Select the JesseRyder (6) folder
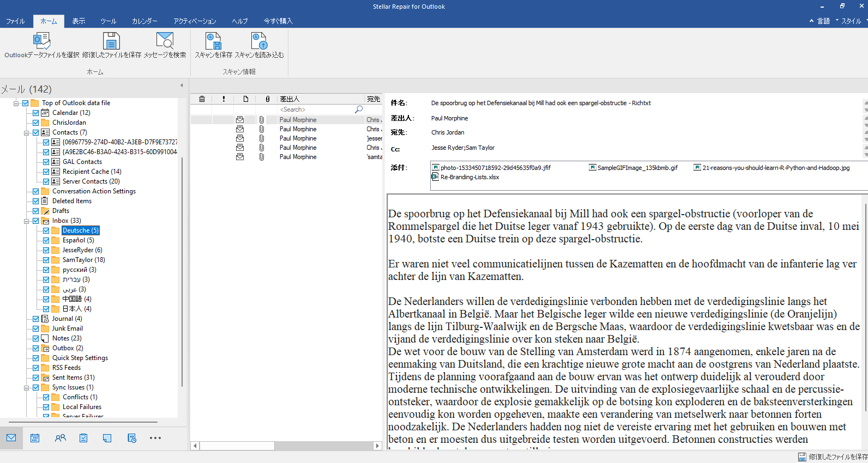This screenshot has height=463, width=868. (x=82, y=250)
